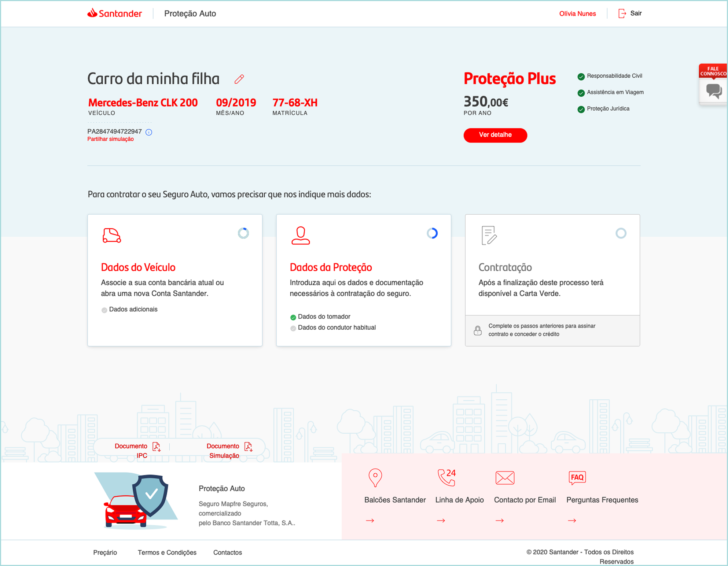Click the Dados da Proteção progress circle
This screenshot has height=566, width=728.
[x=432, y=233]
